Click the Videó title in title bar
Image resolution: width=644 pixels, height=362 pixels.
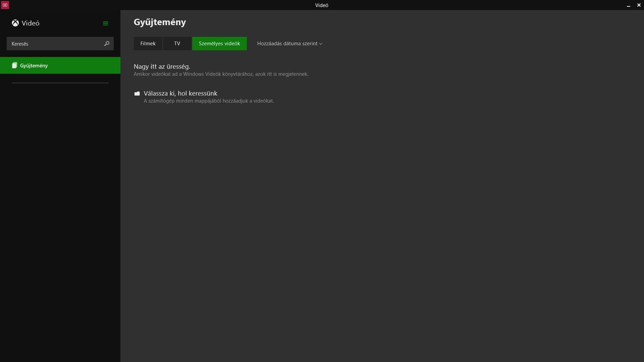pyautogui.click(x=322, y=5)
